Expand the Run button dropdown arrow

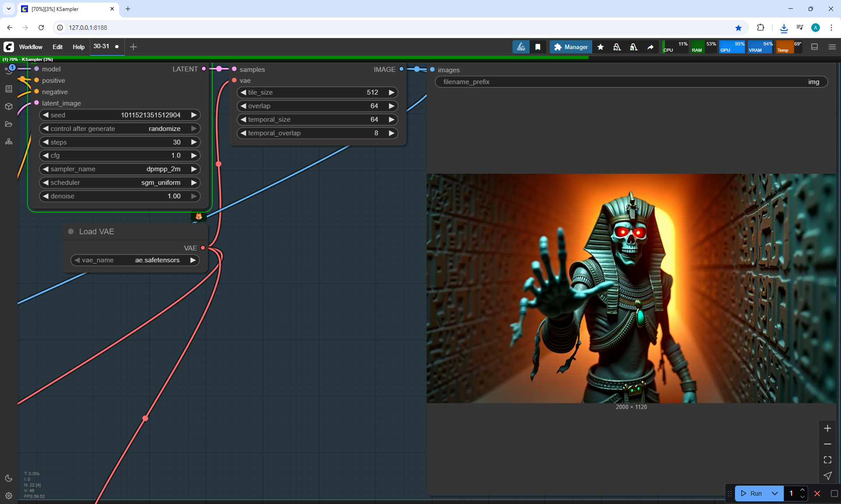coord(775,493)
